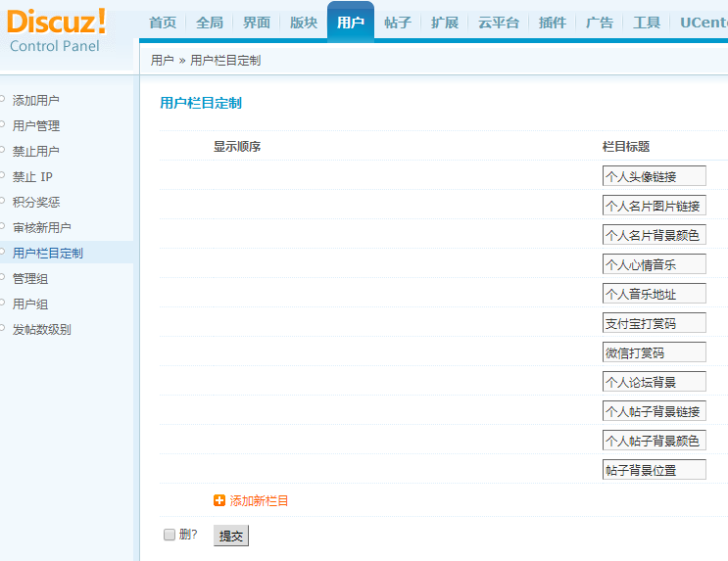The width and height of the screenshot is (728, 561).
Task: Open the 帖子 navigation tab
Action: point(398,23)
